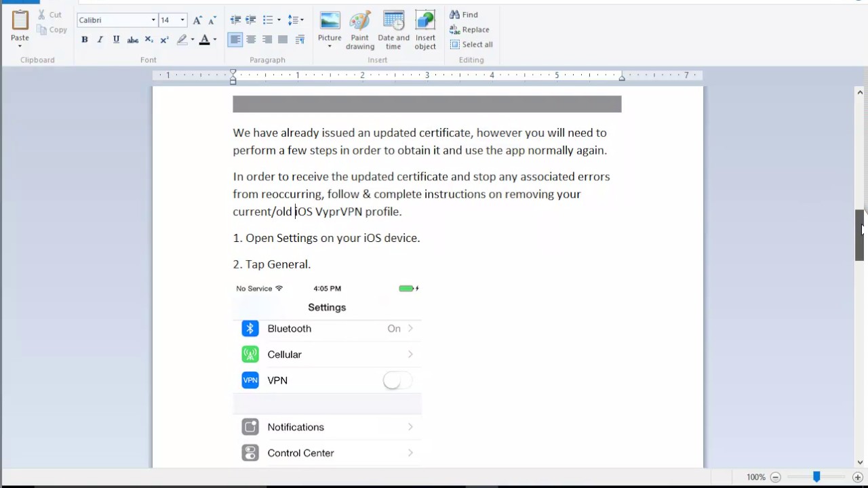868x488 pixels.
Task: Select Align text right
Action: (x=267, y=40)
